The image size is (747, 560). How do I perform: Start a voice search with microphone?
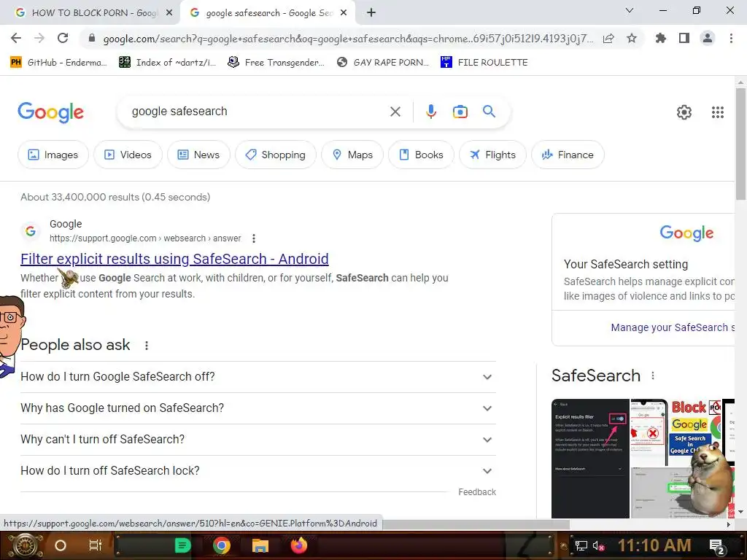click(430, 112)
